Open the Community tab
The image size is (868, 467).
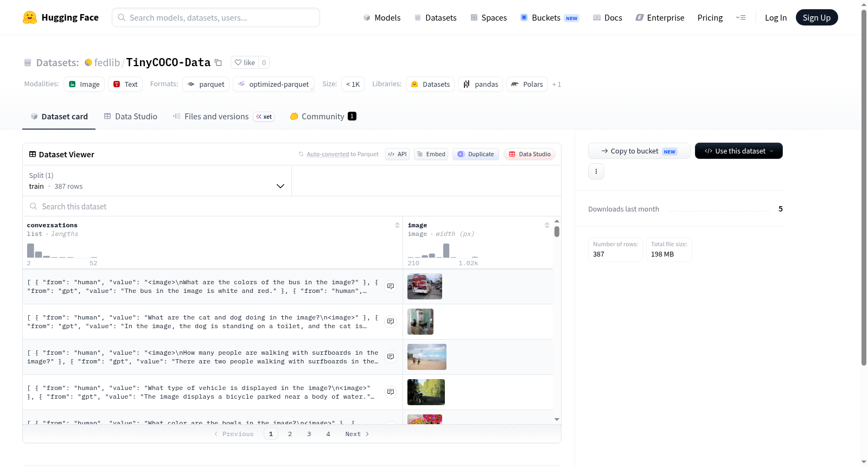point(323,117)
